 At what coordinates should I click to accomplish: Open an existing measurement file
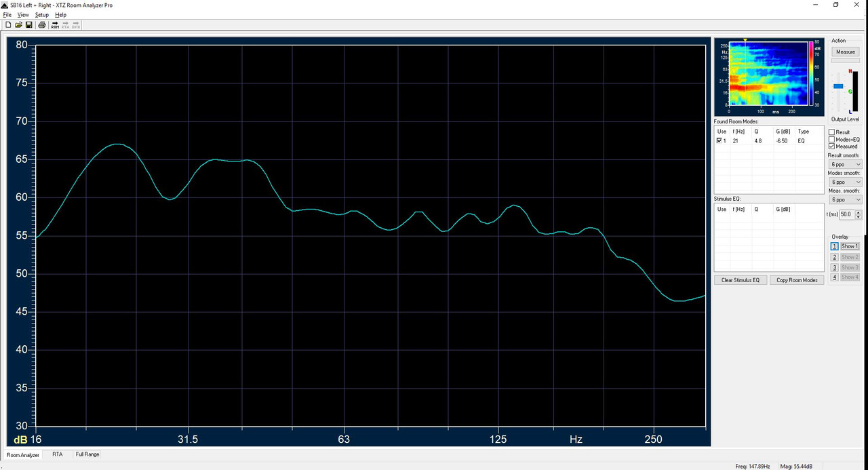pyautogui.click(x=18, y=25)
